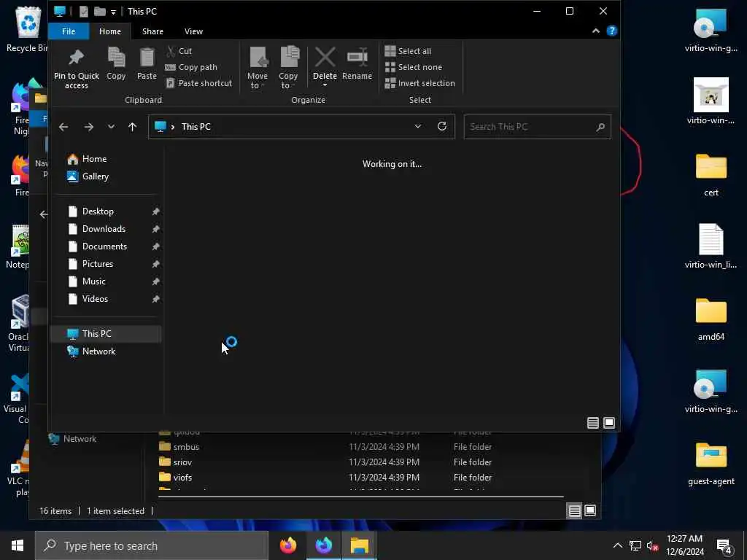Click the Rename icon
The image size is (747, 560).
357,57
